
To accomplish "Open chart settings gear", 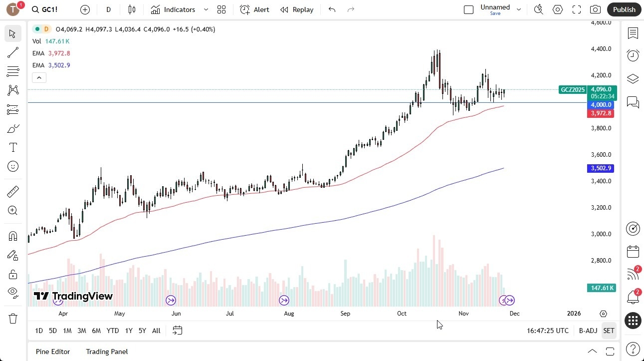I will click(557, 9).
